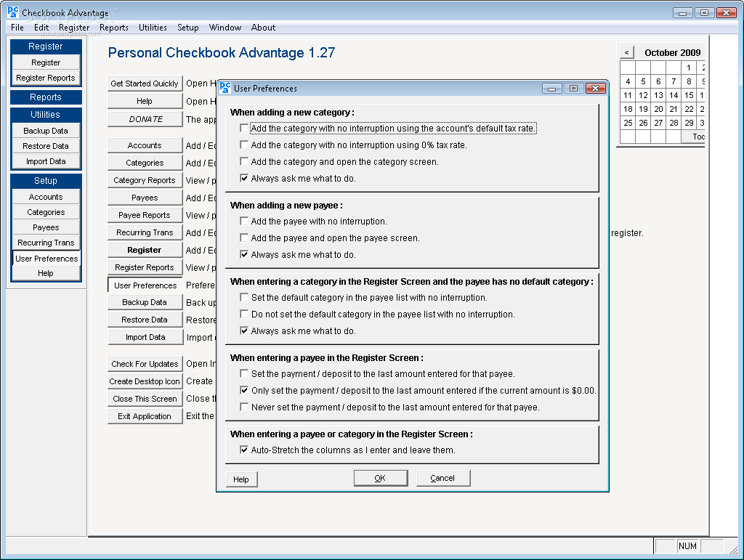744x560 pixels.
Task: Select October 14 in the calendar
Action: point(674,95)
